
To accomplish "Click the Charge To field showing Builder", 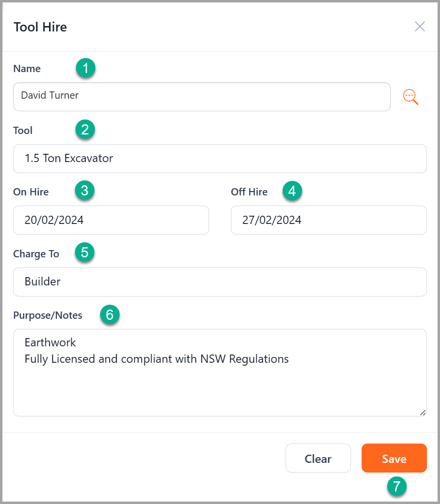I will pyautogui.click(x=220, y=282).
